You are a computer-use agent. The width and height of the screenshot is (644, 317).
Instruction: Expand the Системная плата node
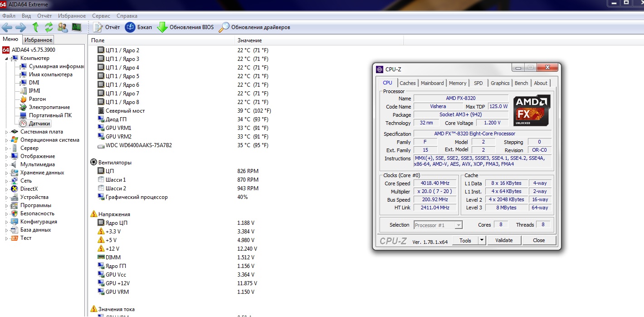6,132
